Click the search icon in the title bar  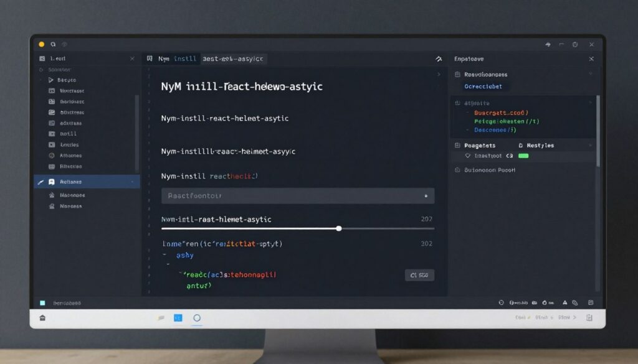pos(53,44)
